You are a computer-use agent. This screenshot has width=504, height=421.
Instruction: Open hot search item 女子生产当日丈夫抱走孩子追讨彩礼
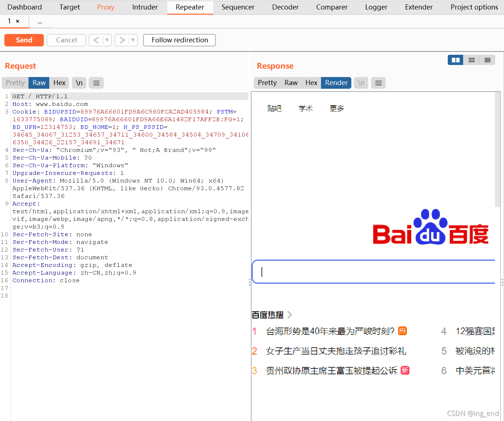[x=336, y=351]
